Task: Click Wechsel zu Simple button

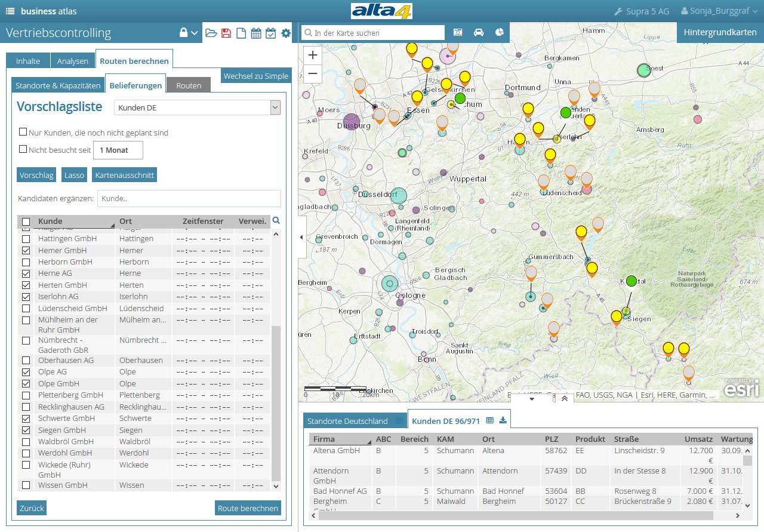Action: pos(256,76)
